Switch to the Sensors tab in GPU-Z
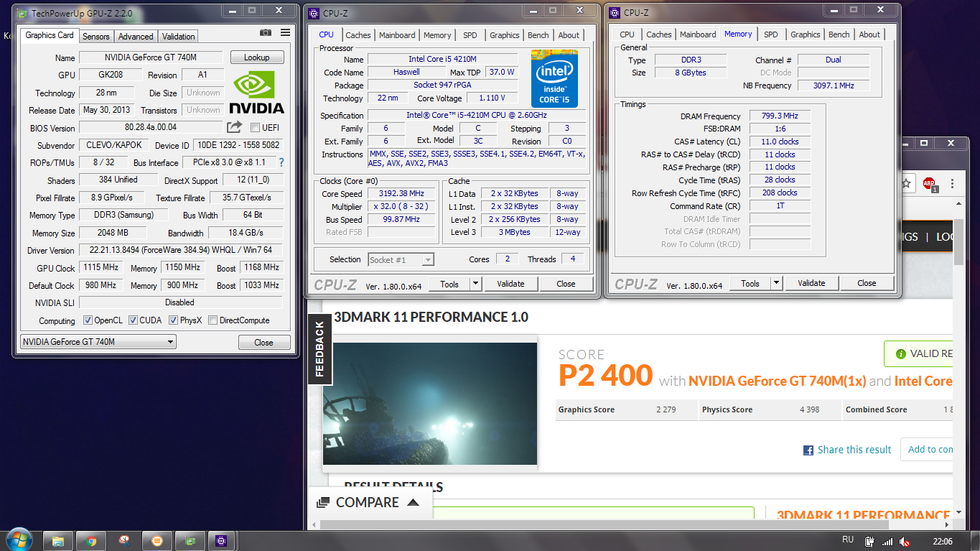 pos(95,37)
